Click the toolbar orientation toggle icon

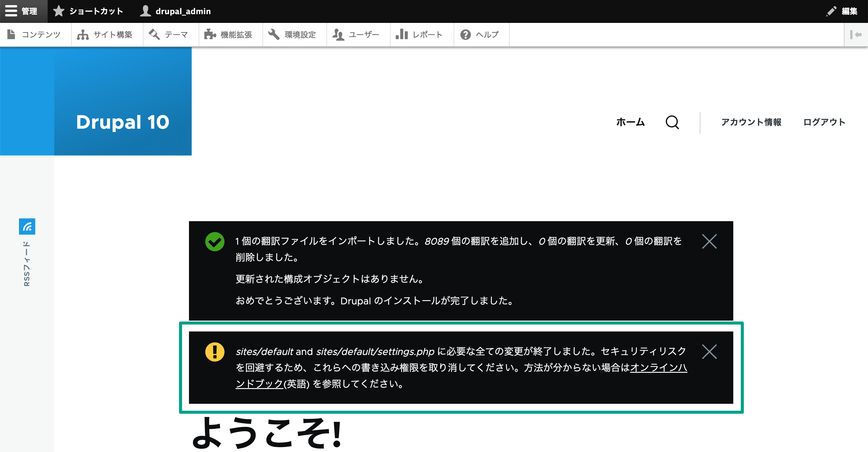pos(856,35)
